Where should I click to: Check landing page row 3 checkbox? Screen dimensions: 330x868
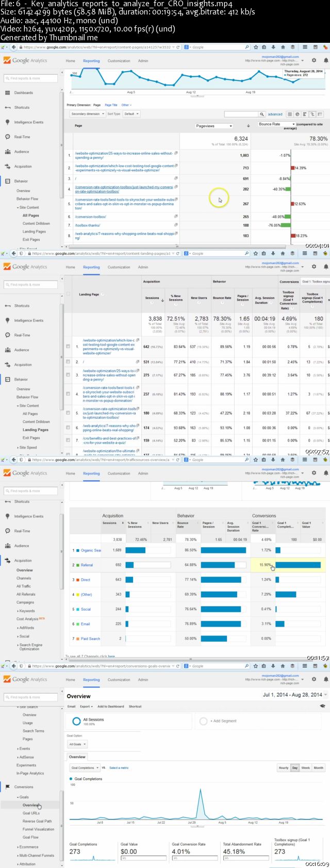point(68,375)
